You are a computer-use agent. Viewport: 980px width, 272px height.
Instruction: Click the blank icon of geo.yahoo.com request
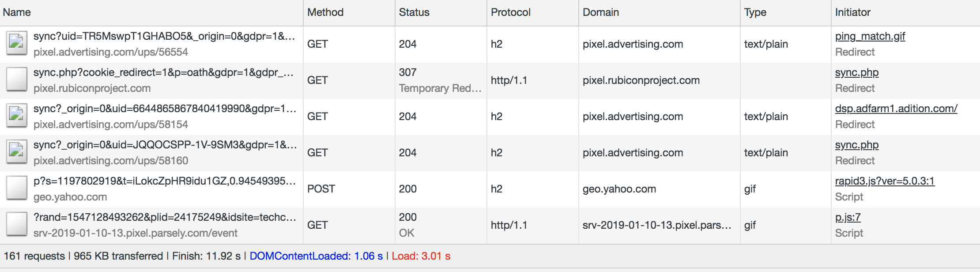point(17,189)
